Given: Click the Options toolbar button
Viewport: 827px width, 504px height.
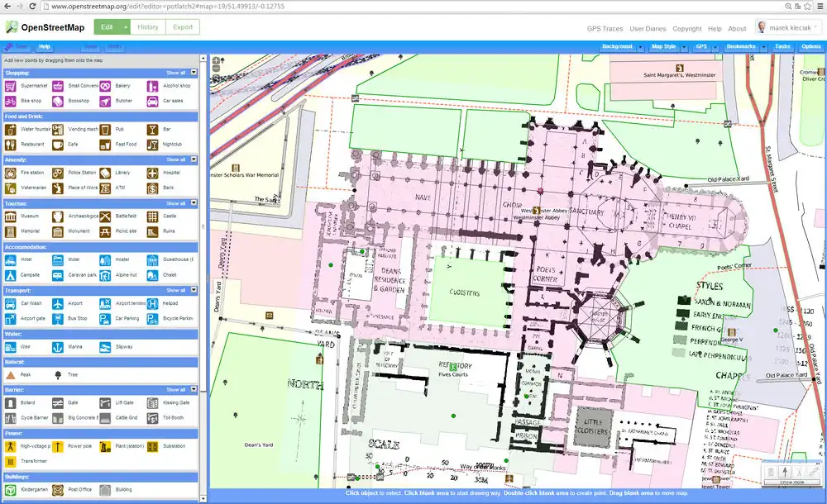Looking at the screenshot, I should [810, 47].
